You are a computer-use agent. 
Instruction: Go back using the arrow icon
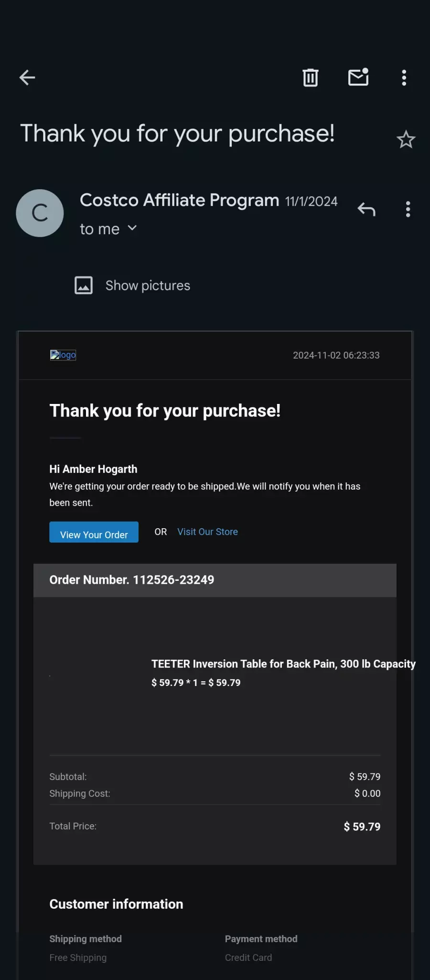[x=27, y=77]
